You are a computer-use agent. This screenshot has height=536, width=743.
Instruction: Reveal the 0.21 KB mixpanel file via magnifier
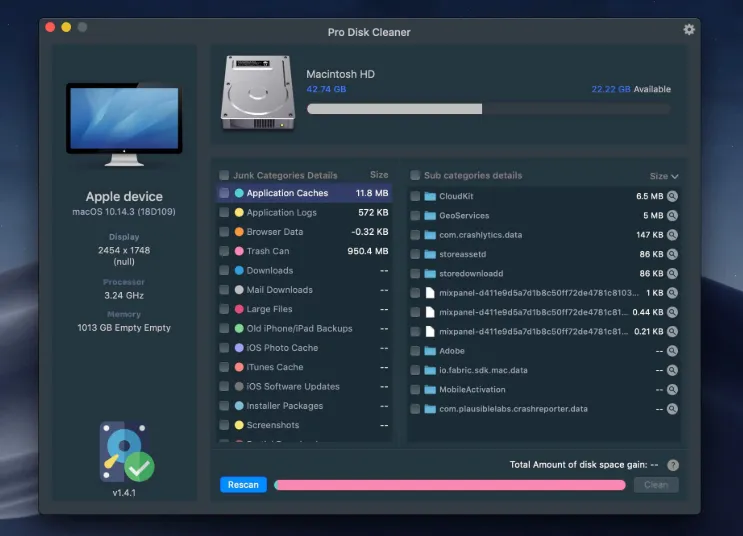[672, 332]
